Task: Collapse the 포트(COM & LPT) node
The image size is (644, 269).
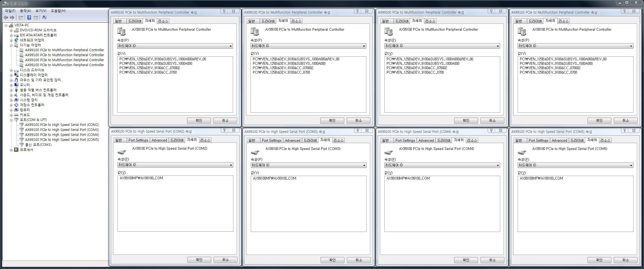Action: (11, 120)
